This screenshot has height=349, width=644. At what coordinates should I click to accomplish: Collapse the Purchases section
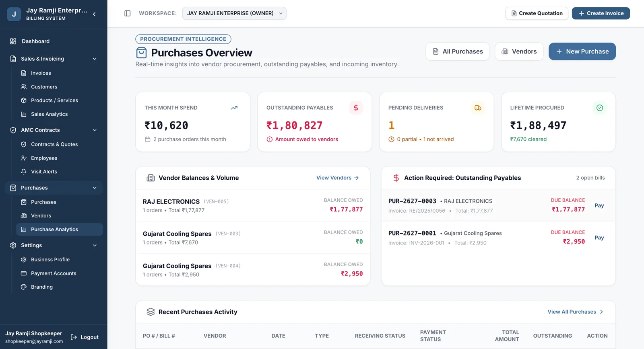(95, 188)
